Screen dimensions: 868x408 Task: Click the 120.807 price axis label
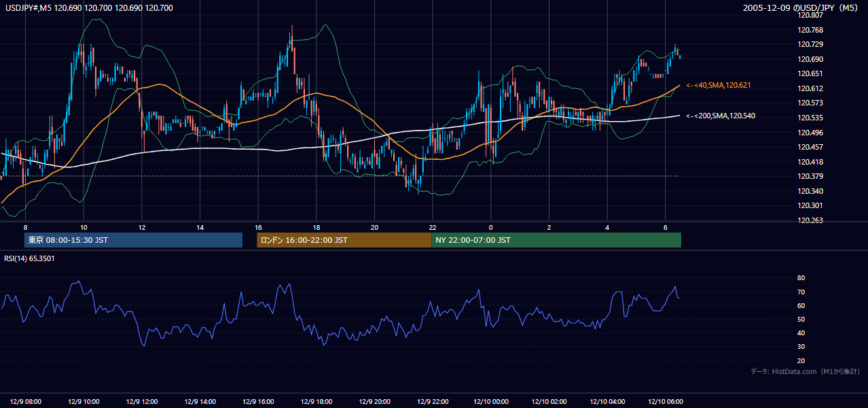click(810, 15)
